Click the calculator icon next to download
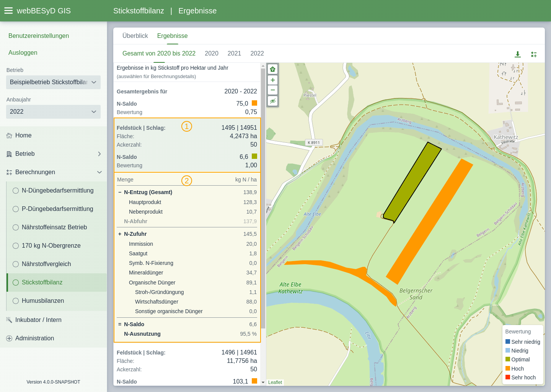 tap(534, 54)
